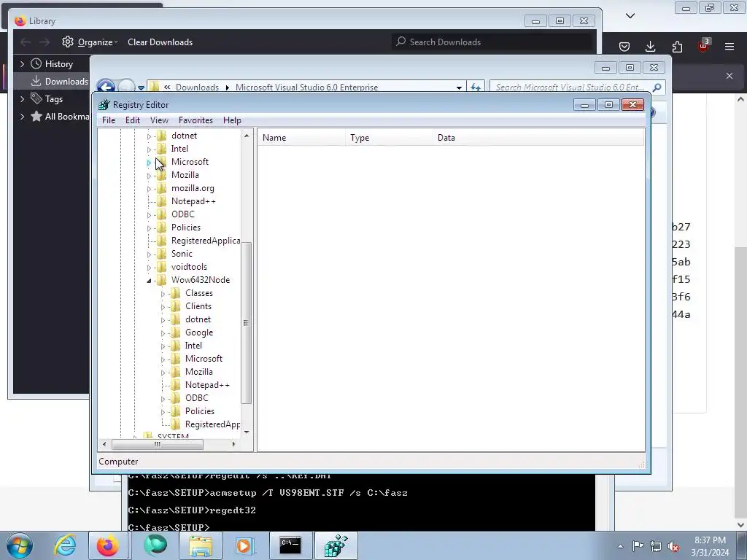Screen dimensions: 747x560
Task: Open Firefox list all tabs chevron
Action: point(630,16)
